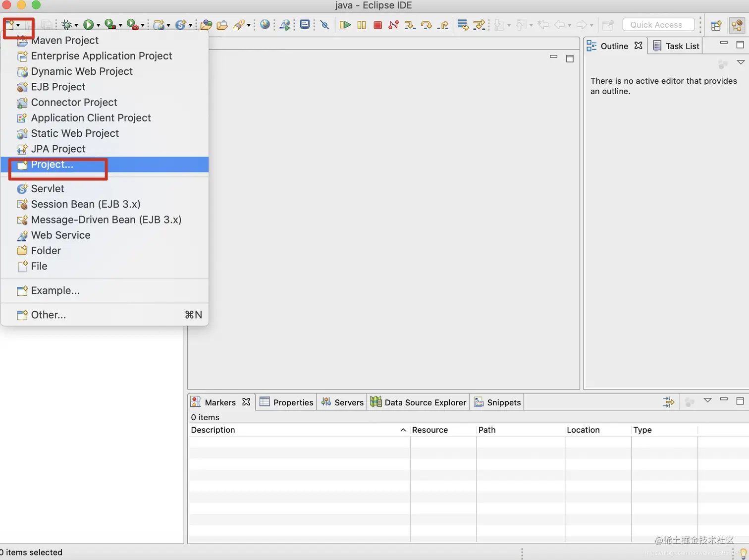Choose the highlighted Project... entry
749x560 pixels.
point(105,165)
